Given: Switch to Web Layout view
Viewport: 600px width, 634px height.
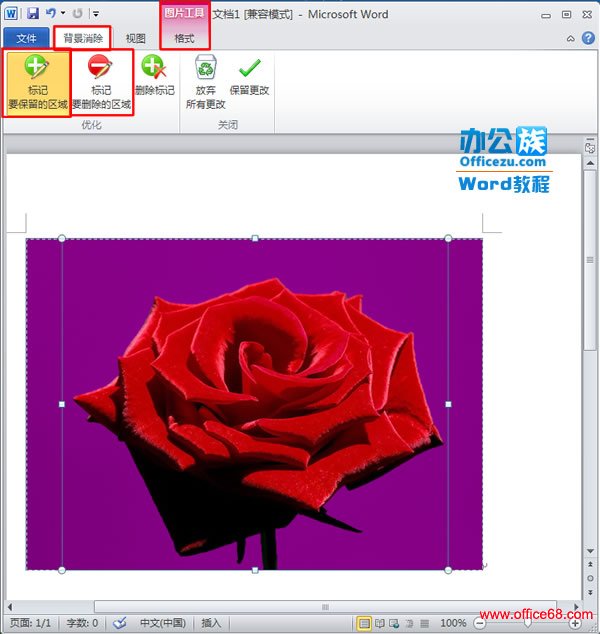Looking at the screenshot, I should pos(394,623).
